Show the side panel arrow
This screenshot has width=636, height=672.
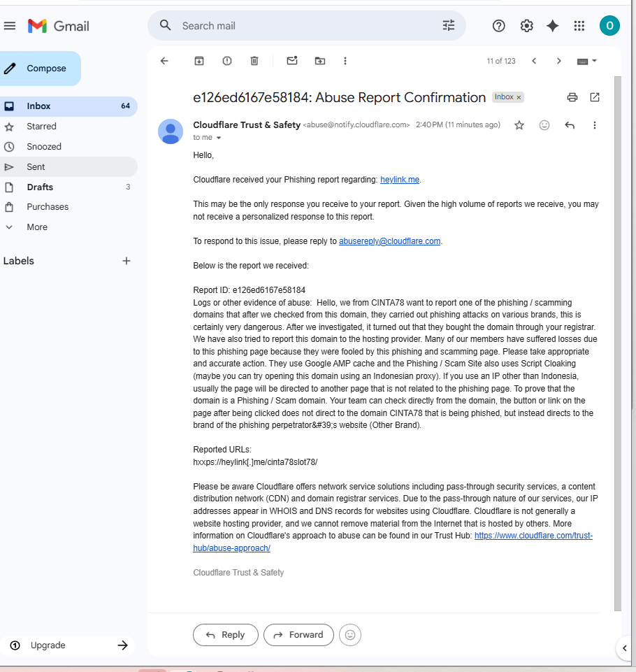(x=624, y=648)
